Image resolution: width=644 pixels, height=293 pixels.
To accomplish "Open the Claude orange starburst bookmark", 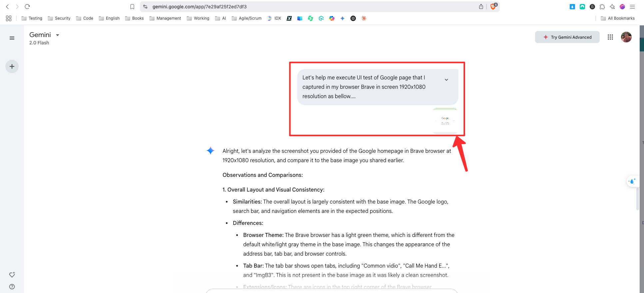I will [364, 18].
